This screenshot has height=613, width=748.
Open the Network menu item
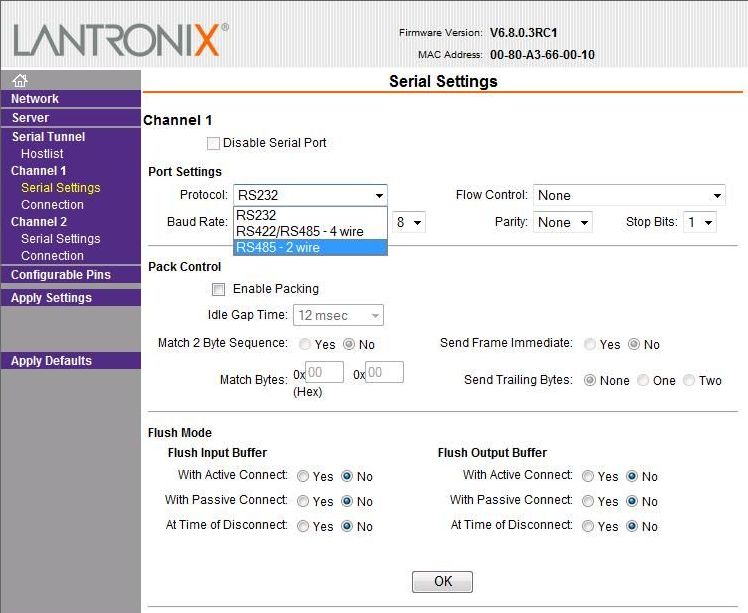pyautogui.click(x=35, y=99)
